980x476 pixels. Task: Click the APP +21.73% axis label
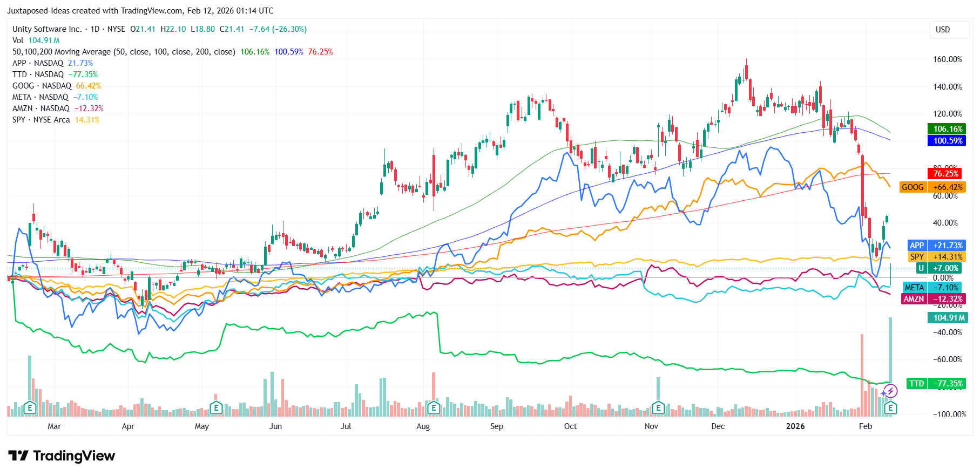point(937,246)
